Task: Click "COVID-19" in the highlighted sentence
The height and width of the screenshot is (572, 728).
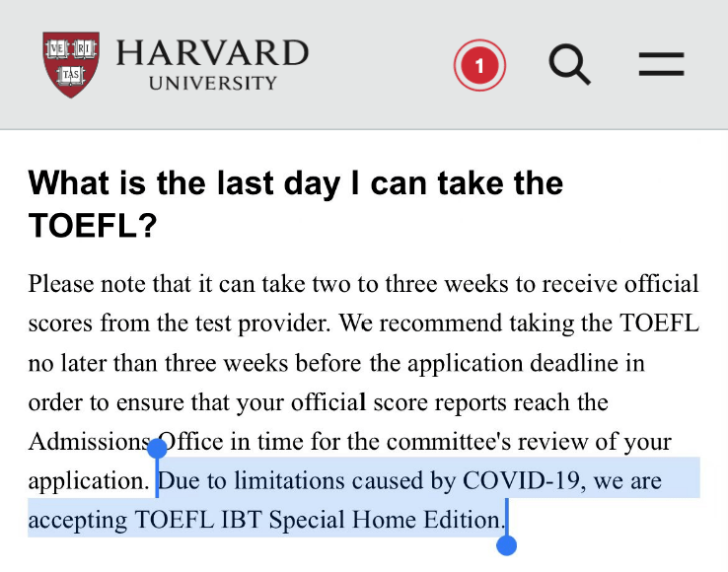Action: 521,480
